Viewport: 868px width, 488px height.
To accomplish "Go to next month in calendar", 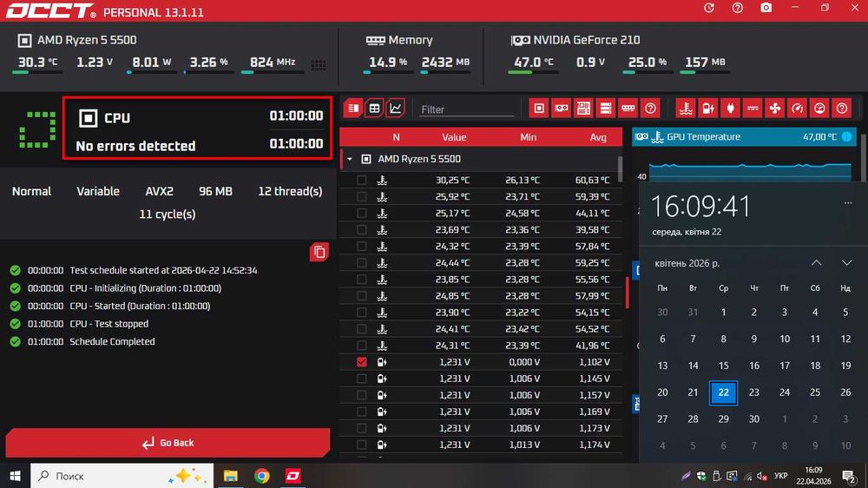I will (x=846, y=263).
